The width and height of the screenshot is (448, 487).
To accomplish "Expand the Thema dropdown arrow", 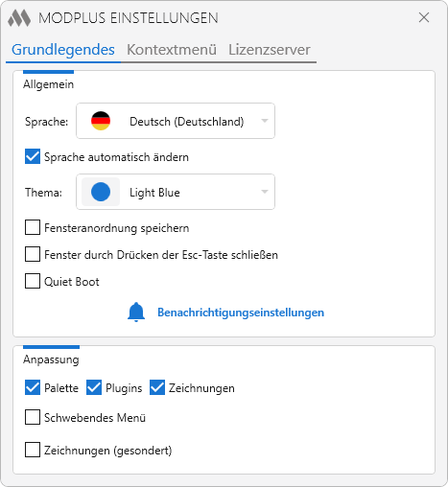I will point(265,192).
